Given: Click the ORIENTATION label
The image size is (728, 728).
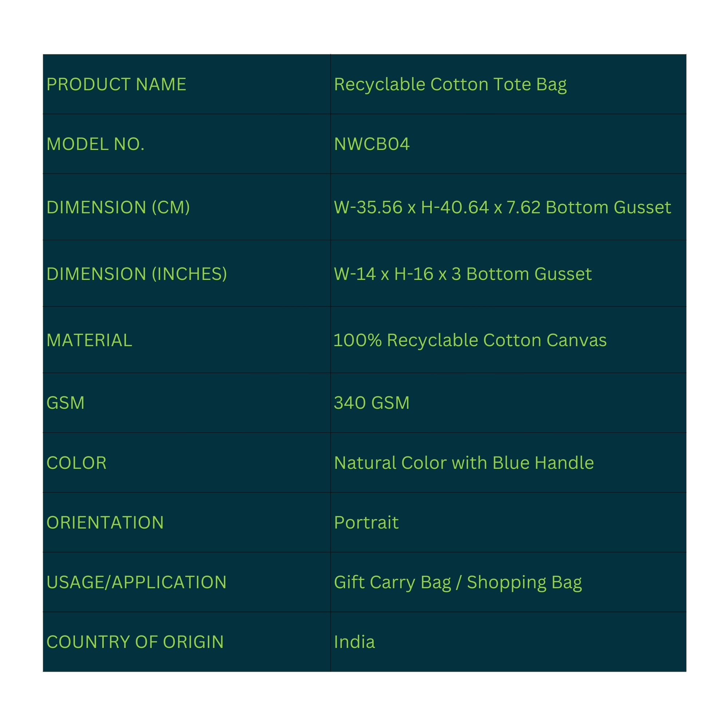Looking at the screenshot, I should pos(105,522).
